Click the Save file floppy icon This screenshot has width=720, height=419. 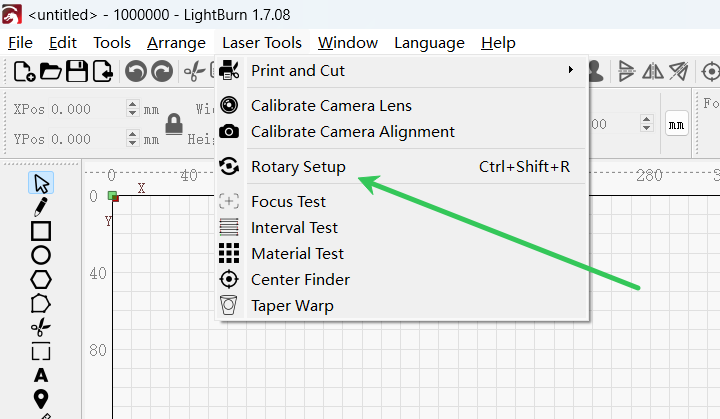tap(77, 71)
